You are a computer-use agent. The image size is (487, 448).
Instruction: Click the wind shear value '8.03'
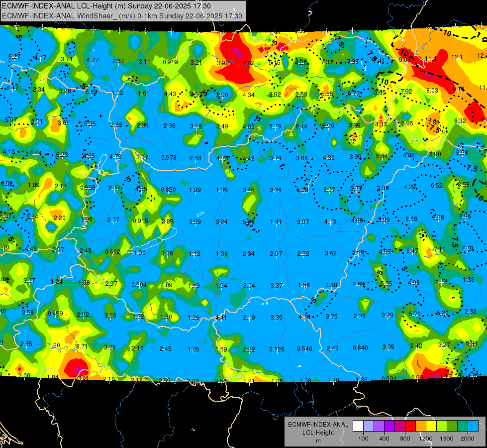pos(432,91)
